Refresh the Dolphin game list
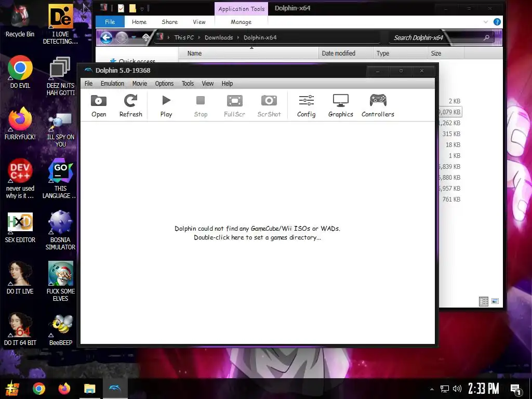The height and width of the screenshot is (399, 532). tap(130, 106)
